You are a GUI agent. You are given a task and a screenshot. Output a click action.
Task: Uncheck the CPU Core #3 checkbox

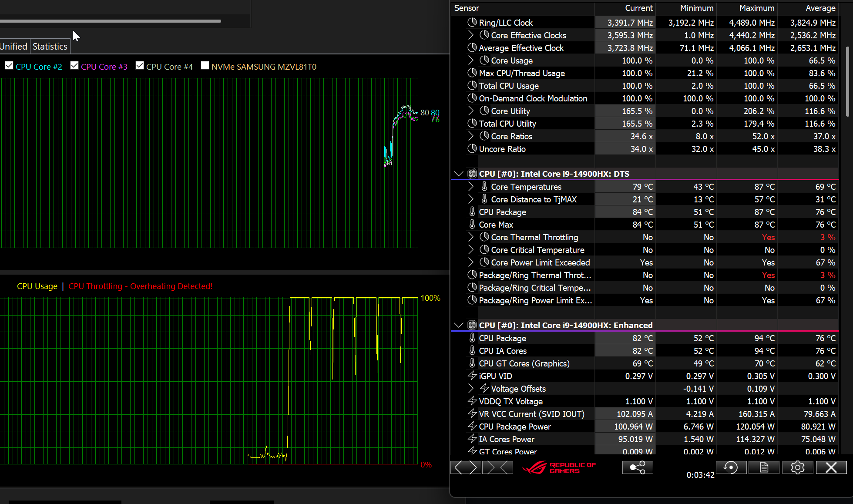[x=74, y=65]
